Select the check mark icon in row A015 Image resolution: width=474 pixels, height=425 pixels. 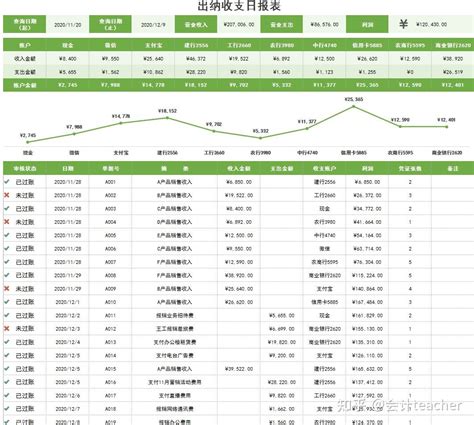[x=7, y=368]
